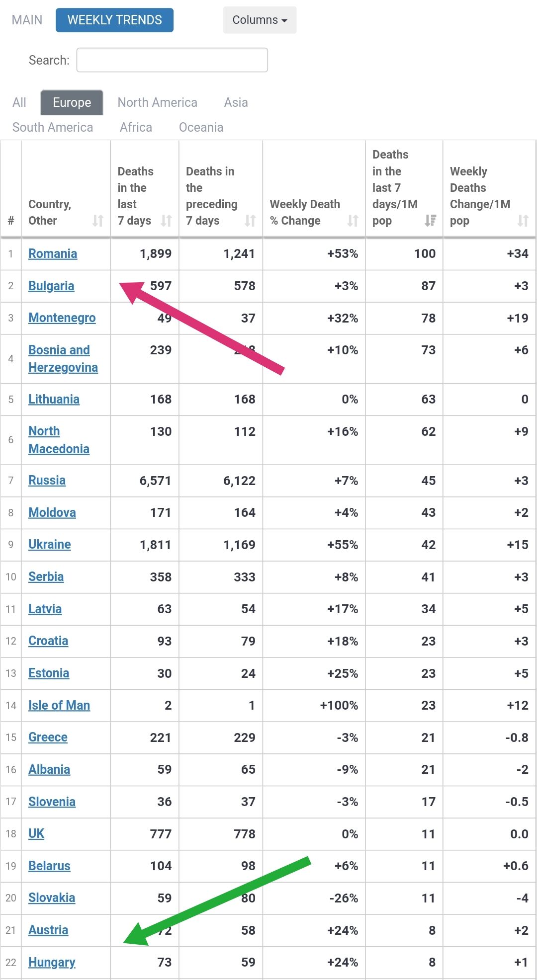
Task: Show All continents in table
Action: click(x=19, y=102)
